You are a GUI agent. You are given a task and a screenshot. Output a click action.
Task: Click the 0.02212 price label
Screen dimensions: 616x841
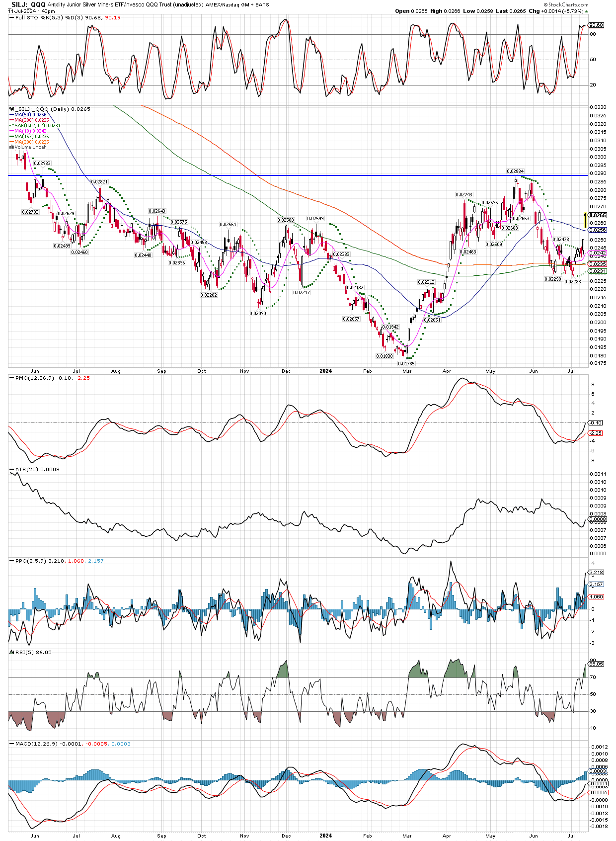click(426, 282)
